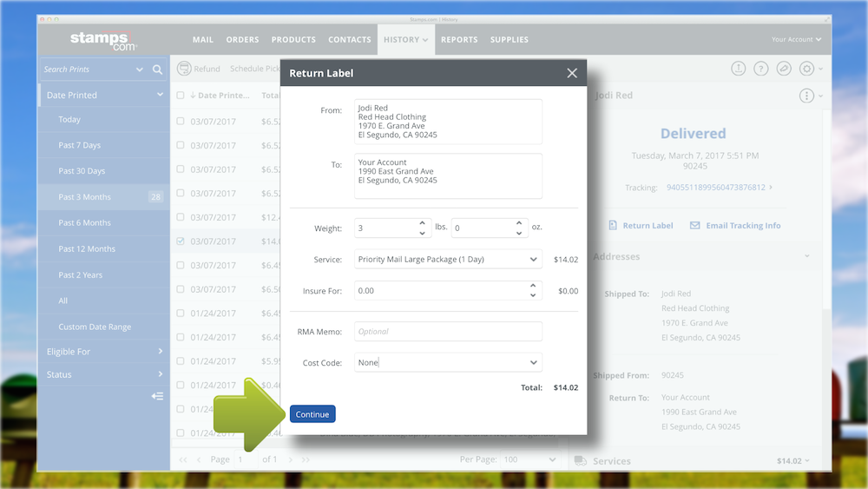The height and width of the screenshot is (489, 868).
Task: Collapse the sidebar panel arrow icon
Action: (157, 396)
